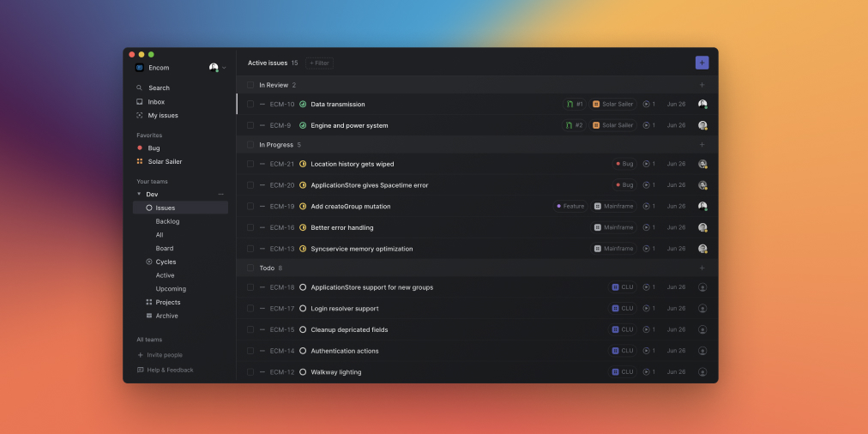Select the checkbox for ECM-9
This screenshot has width=868, height=434.
click(x=250, y=125)
